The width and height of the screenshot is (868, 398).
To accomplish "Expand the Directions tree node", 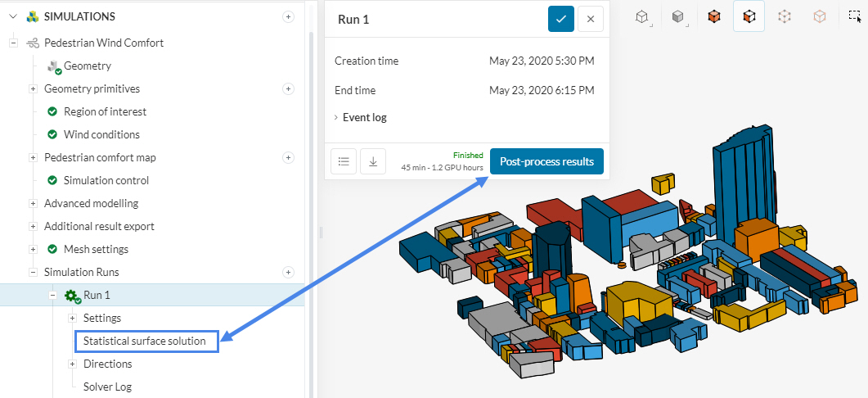I will click(x=72, y=364).
